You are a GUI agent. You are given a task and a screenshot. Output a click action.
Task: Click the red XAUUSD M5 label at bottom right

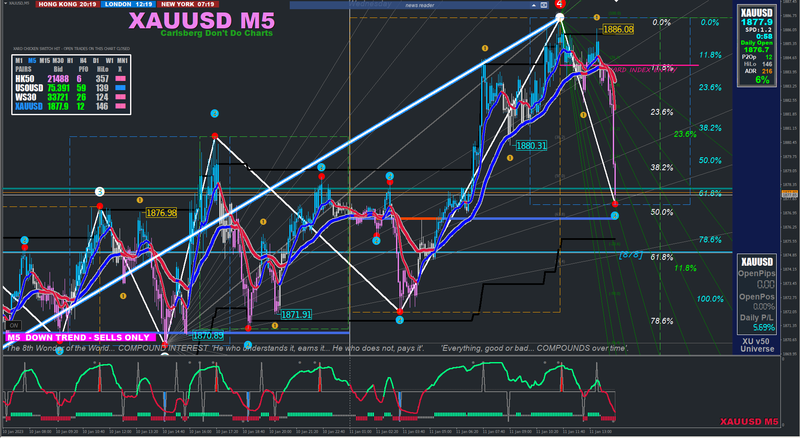[749, 422]
